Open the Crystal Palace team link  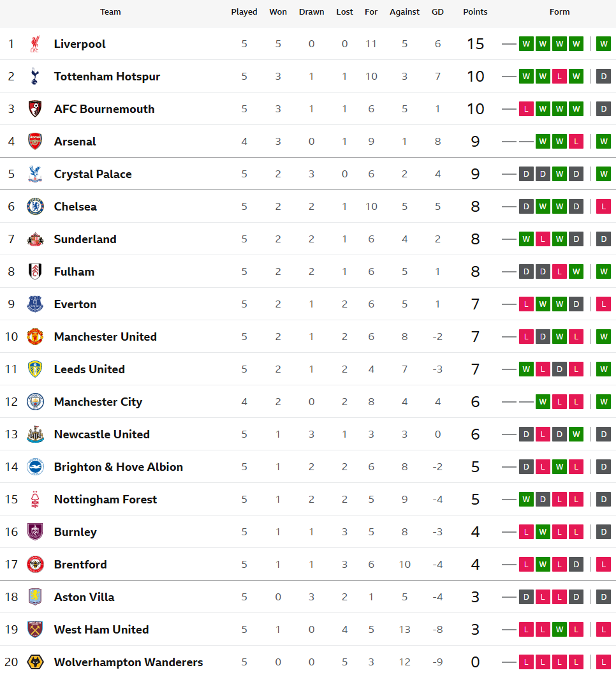[92, 174]
